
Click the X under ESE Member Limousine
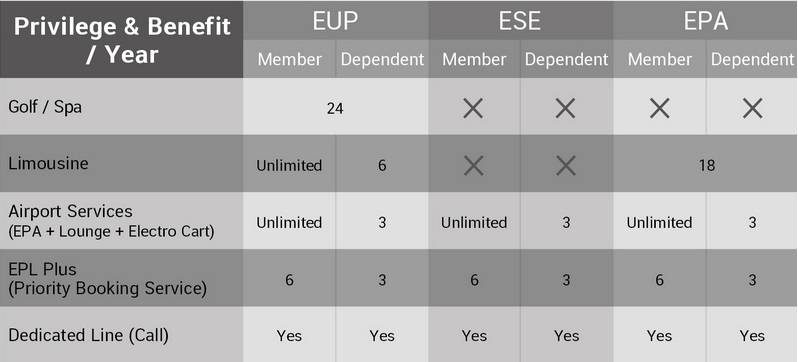point(473,165)
